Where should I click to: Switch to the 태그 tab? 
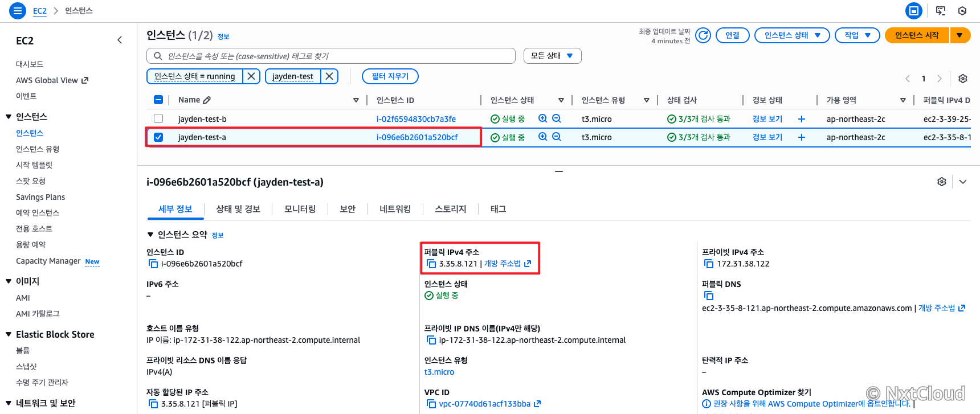click(499, 209)
